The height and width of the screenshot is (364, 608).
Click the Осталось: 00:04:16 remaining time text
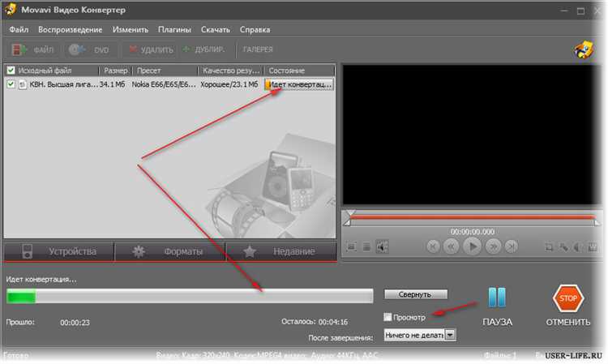coord(315,322)
